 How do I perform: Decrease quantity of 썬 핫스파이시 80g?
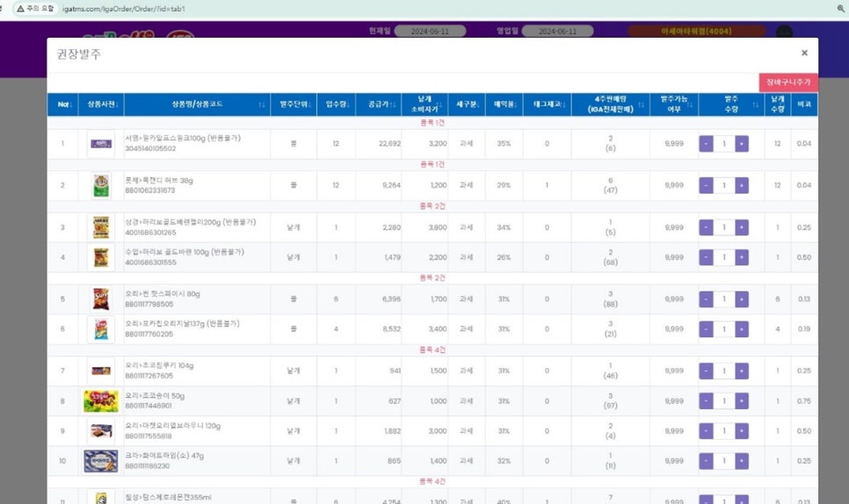pos(706,299)
